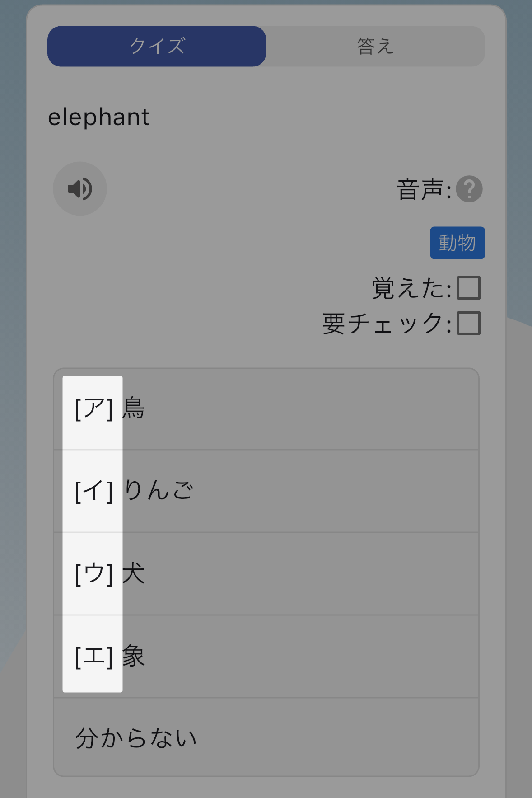Viewport: 532px width, 798px height.
Task: Click the highlighted [イ] choice marker
Action: pyautogui.click(x=93, y=491)
